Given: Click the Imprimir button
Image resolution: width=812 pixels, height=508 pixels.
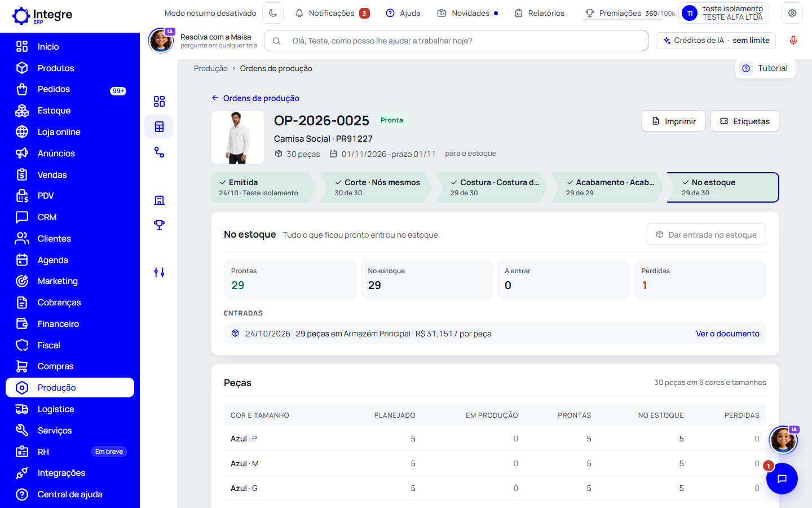Looking at the screenshot, I should [x=673, y=121].
